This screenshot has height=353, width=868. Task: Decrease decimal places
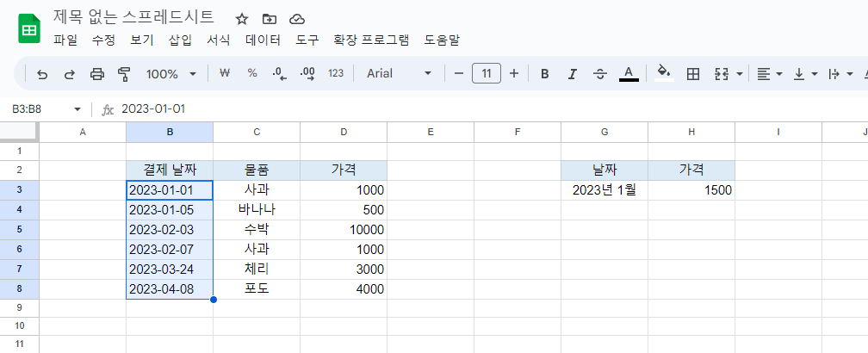[280, 73]
